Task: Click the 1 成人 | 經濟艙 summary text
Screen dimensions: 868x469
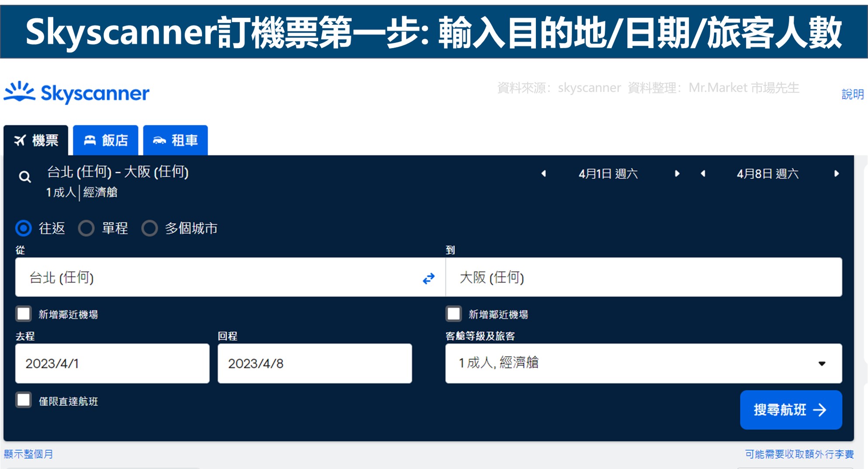Action: coord(82,192)
